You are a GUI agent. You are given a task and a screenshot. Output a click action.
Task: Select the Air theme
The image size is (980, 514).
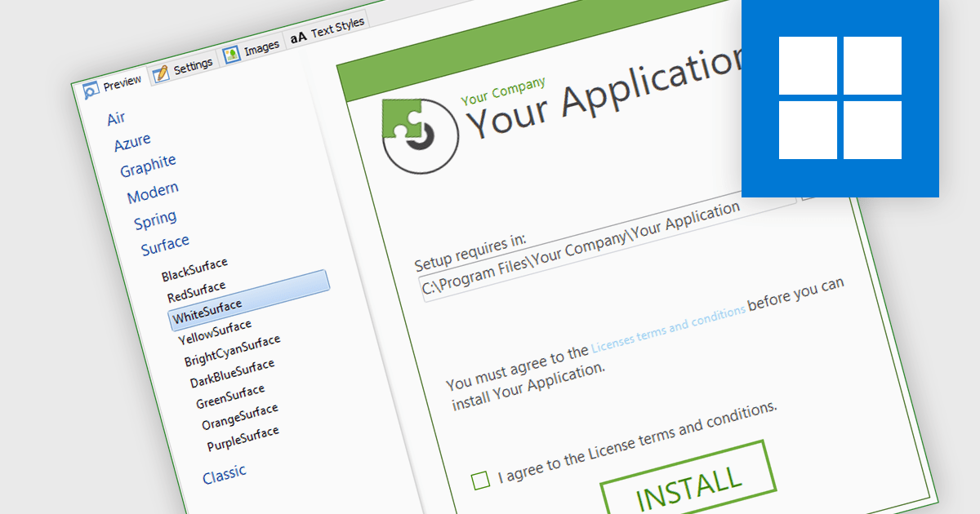pyautogui.click(x=116, y=119)
